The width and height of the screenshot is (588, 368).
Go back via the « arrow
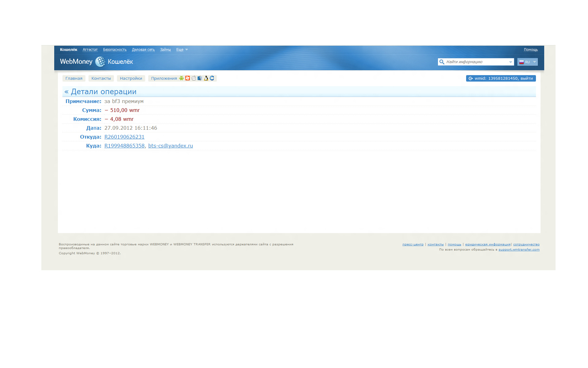pos(66,92)
